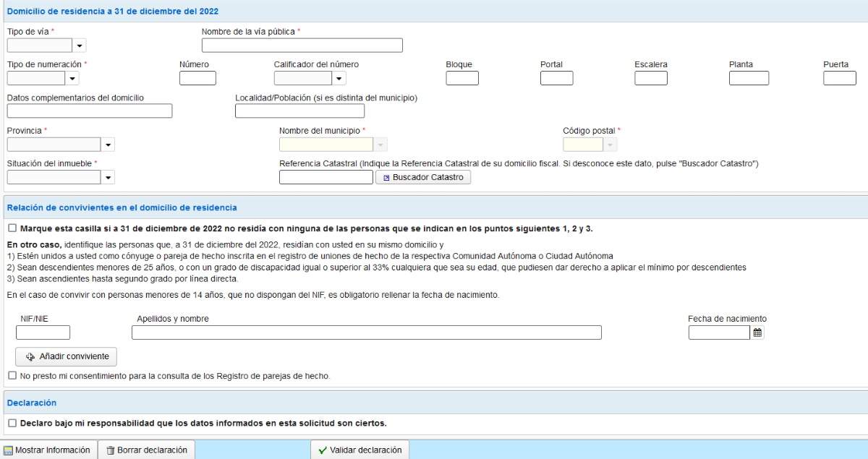
Task: Focus Datos complementarios del domicilio field
Action: (x=90, y=111)
